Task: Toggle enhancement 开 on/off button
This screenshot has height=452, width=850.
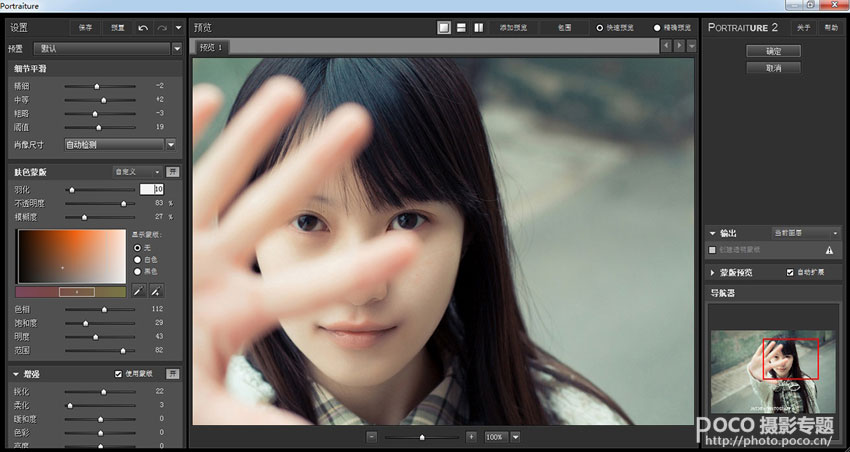Action: coord(172,373)
